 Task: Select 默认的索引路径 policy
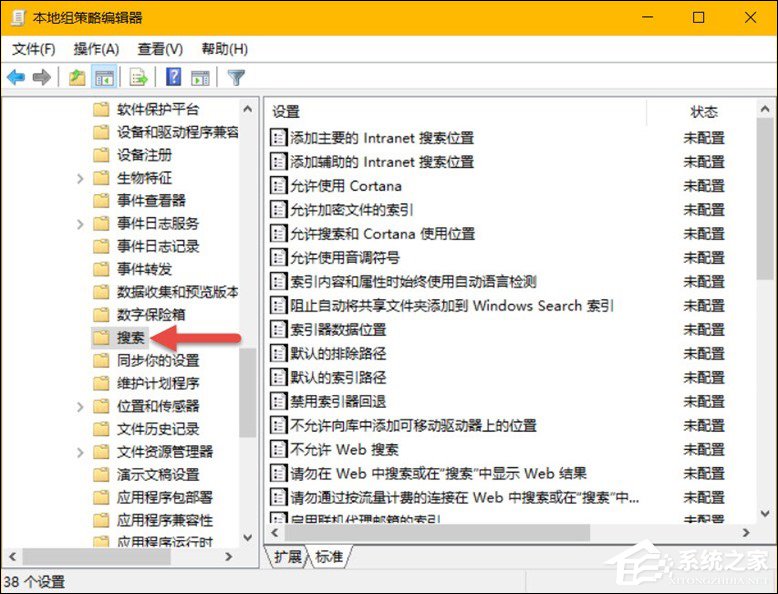[x=338, y=378]
